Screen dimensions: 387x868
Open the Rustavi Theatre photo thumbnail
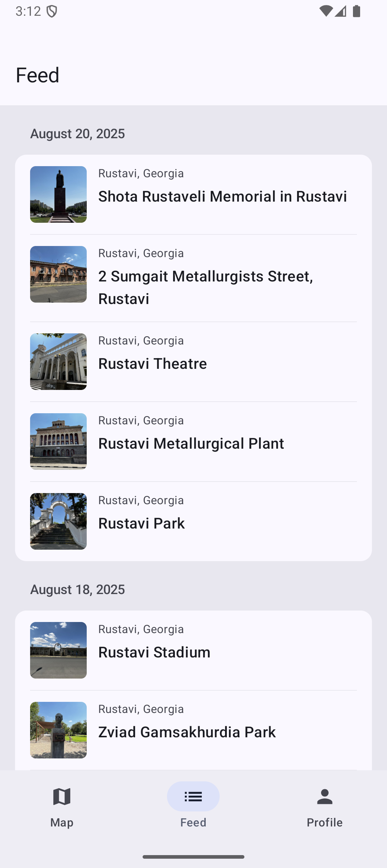[x=58, y=362]
